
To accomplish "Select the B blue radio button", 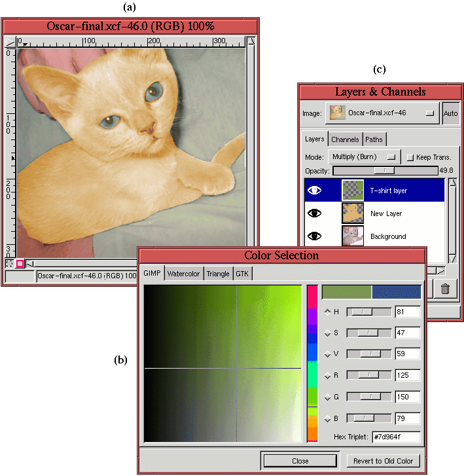I will [328, 419].
